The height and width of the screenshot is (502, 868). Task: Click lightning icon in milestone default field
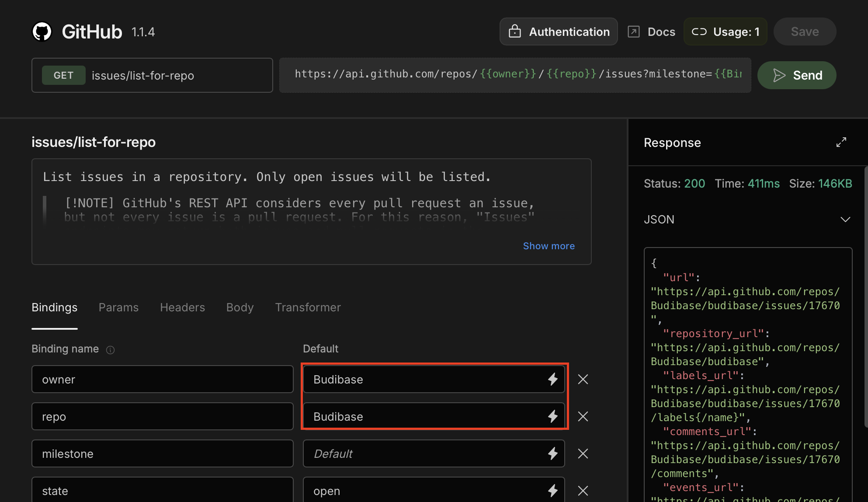(x=552, y=453)
